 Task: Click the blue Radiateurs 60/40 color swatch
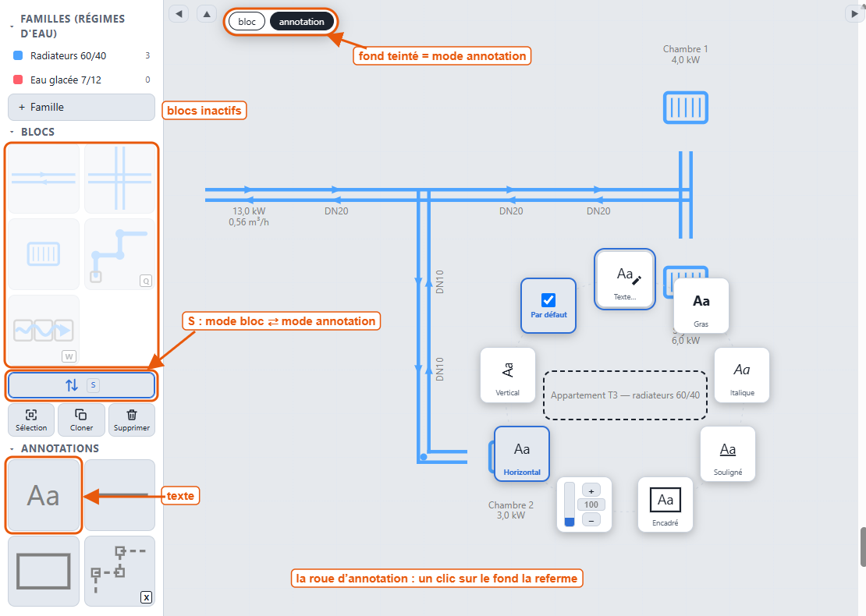coord(18,55)
